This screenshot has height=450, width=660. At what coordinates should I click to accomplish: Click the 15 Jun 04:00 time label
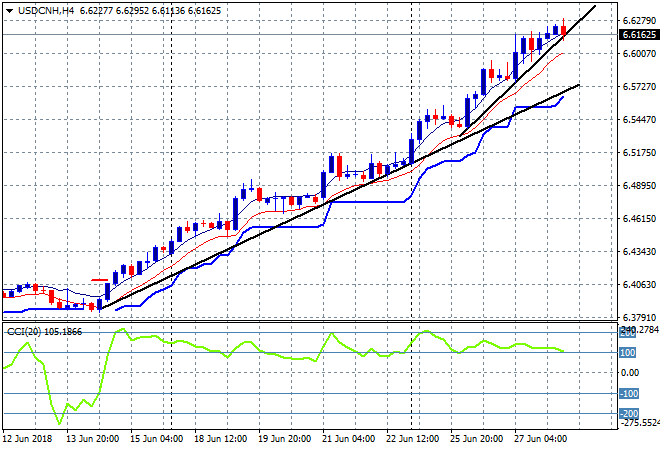(155, 438)
